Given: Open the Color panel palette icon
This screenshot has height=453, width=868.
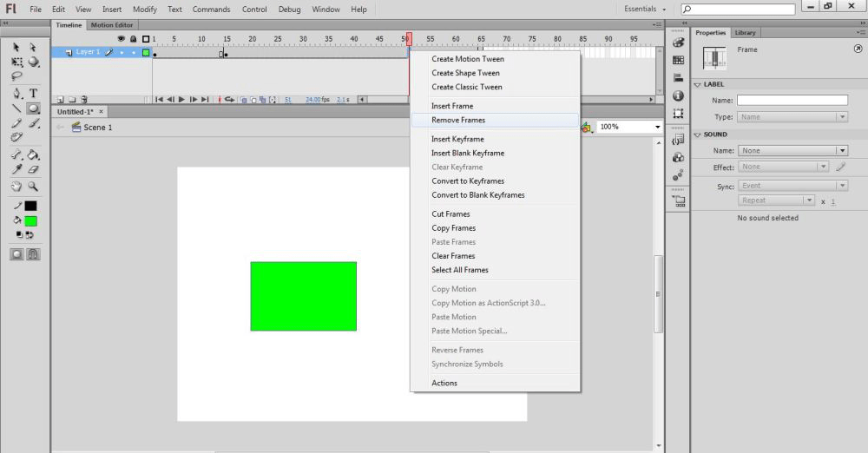Looking at the screenshot, I should tap(678, 43).
